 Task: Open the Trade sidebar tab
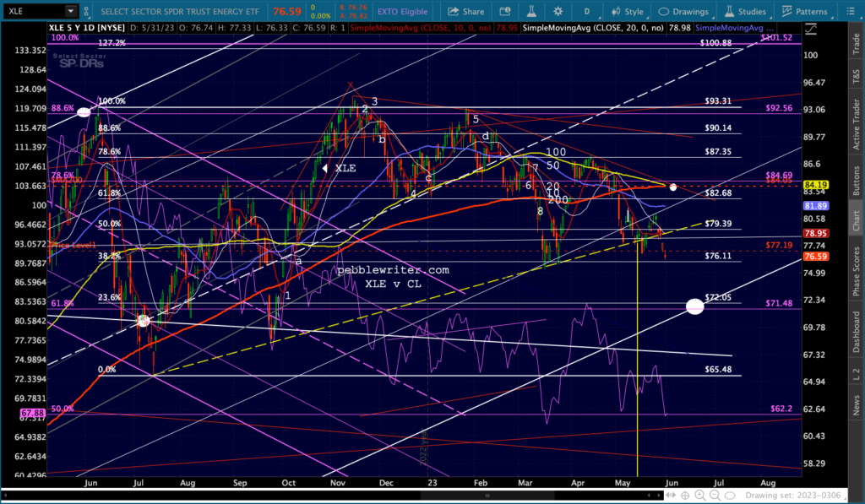point(857,44)
